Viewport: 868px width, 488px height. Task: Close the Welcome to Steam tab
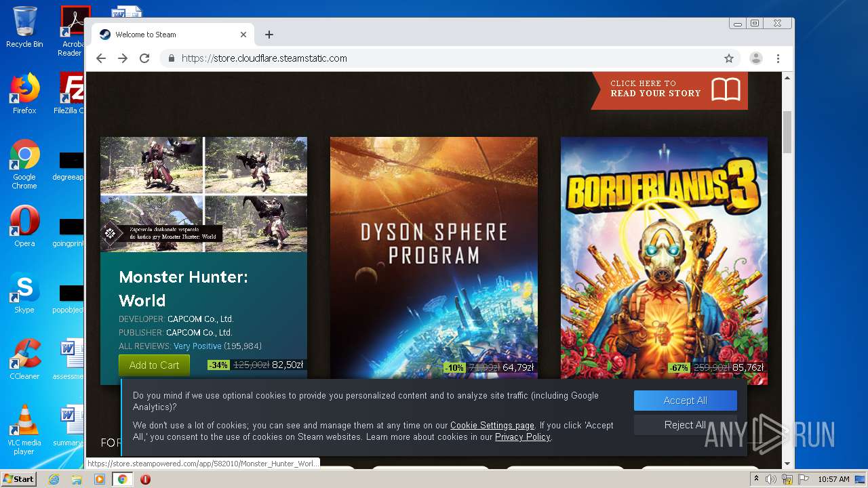(x=243, y=35)
